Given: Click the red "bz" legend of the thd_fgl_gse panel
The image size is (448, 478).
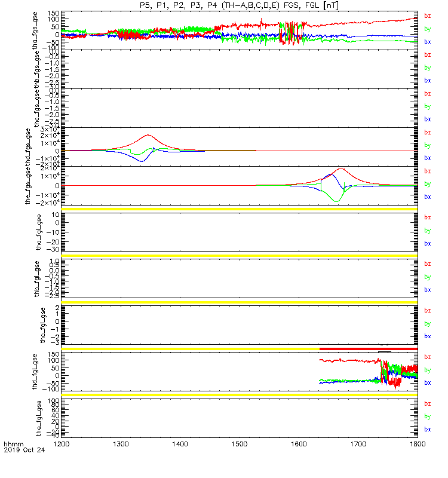Looking at the screenshot, I should 428,357.
